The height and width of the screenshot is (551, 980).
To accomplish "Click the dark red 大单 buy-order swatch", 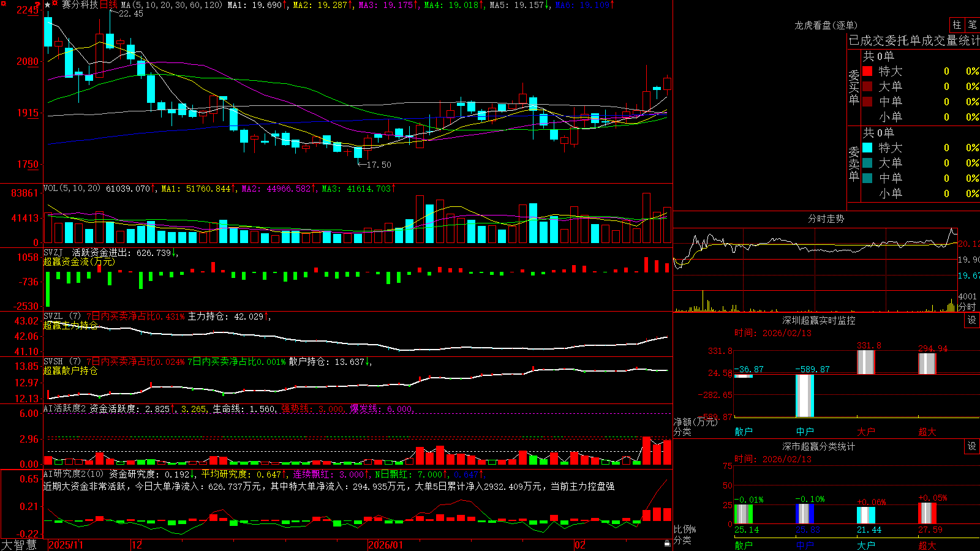I will (x=867, y=86).
